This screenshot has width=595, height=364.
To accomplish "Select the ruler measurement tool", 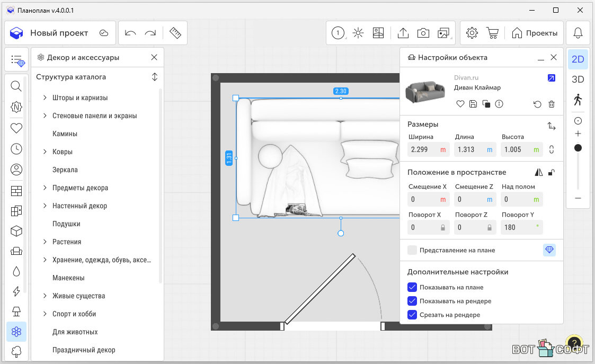I will pos(175,33).
